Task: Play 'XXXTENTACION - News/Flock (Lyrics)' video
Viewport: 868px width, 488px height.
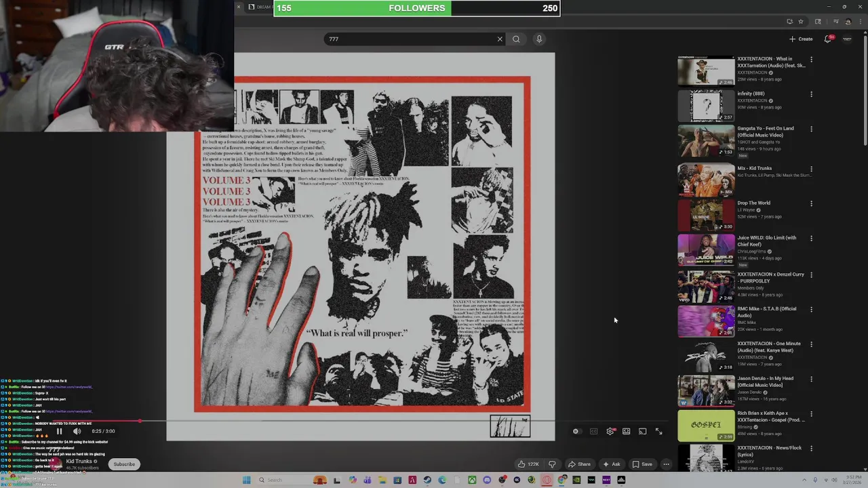Action: 706,459
